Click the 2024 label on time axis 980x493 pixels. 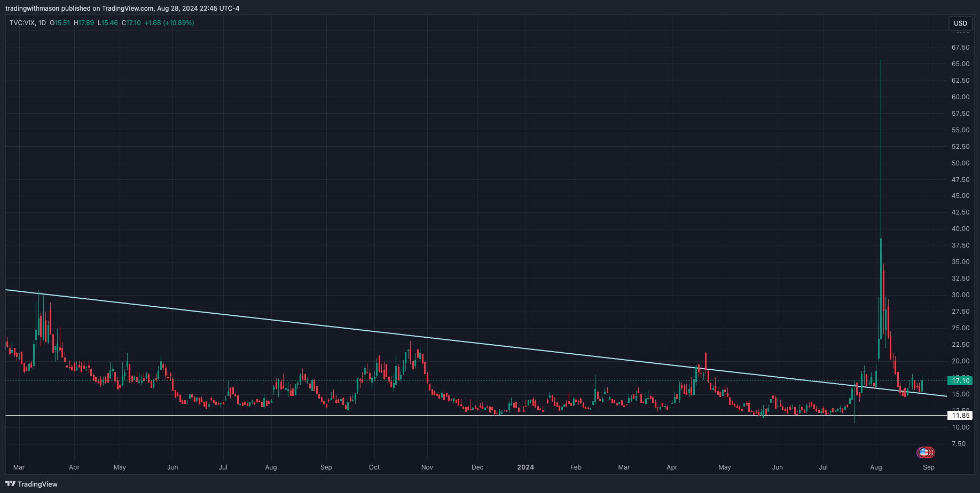[525, 467]
